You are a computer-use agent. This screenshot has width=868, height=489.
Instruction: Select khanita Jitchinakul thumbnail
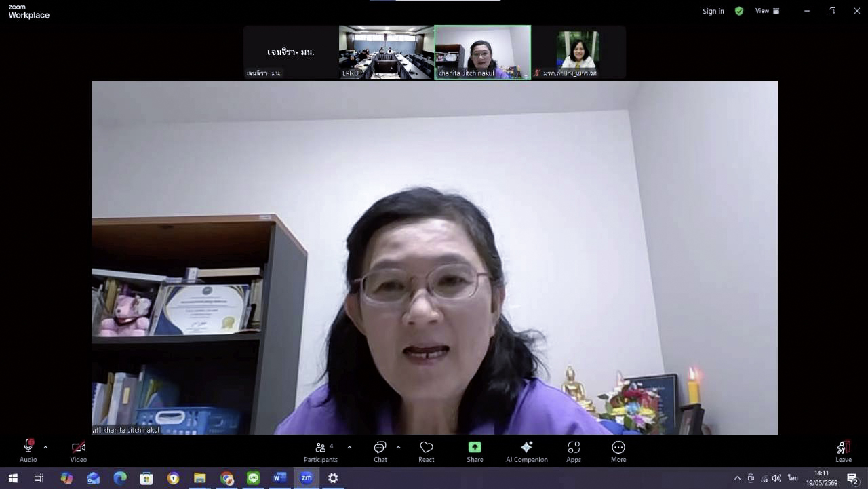coord(482,52)
